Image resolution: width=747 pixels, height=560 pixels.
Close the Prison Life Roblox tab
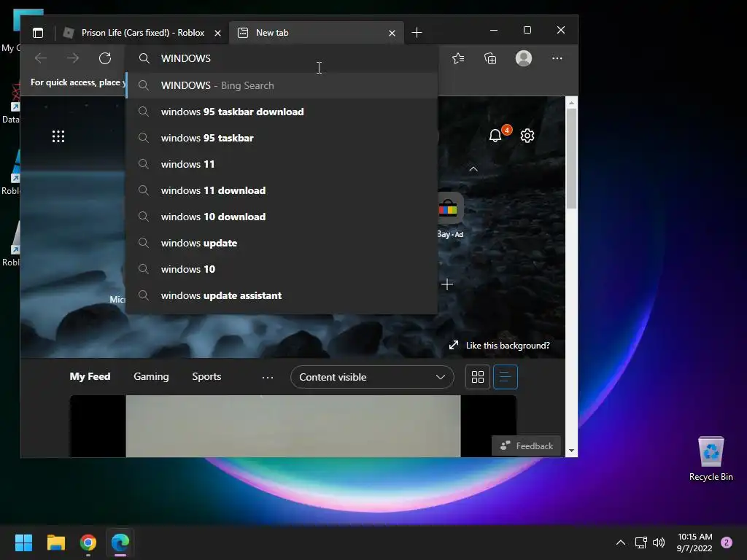(x=217, y=33)
